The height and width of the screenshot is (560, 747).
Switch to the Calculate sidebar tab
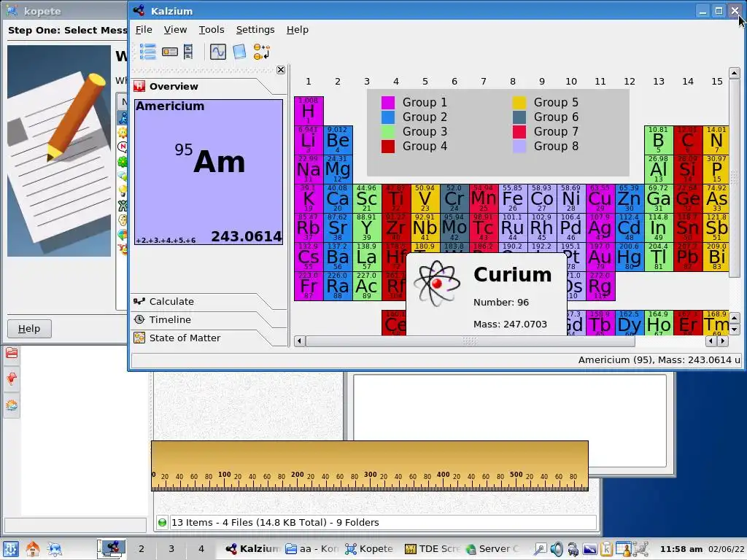point(209,301)
